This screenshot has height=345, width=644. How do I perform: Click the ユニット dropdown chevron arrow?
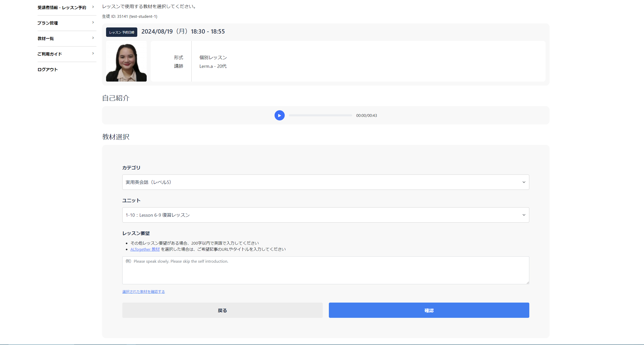point(524,215)
